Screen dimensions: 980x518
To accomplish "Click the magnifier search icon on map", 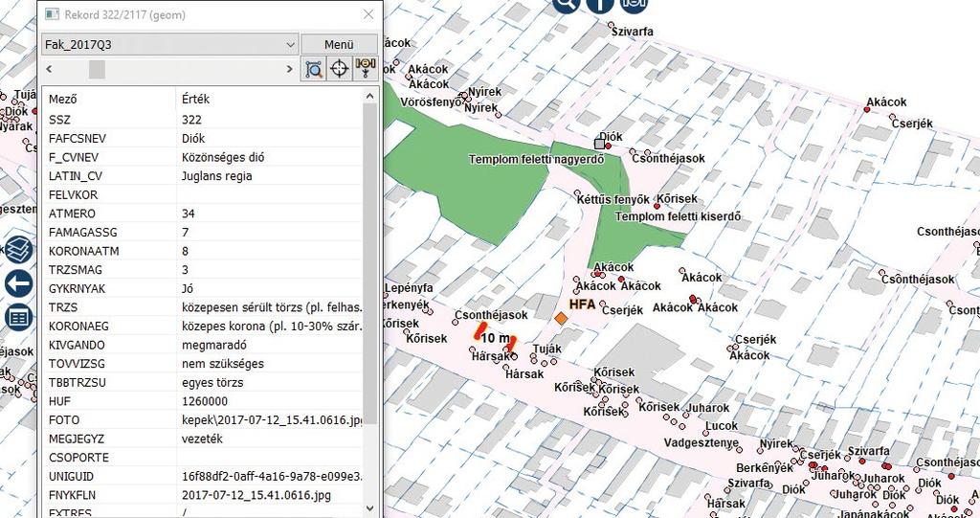I will click(x=567, y=5).
